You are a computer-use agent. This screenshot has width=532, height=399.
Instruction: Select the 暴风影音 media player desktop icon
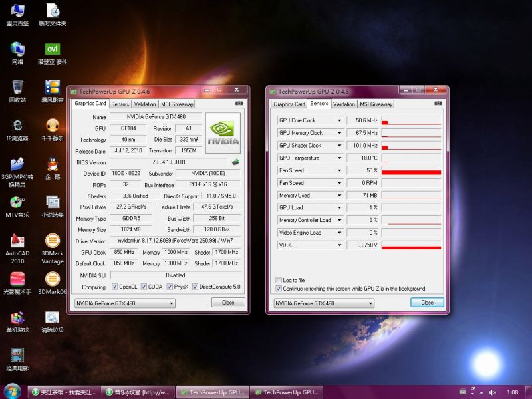(53, 92)
